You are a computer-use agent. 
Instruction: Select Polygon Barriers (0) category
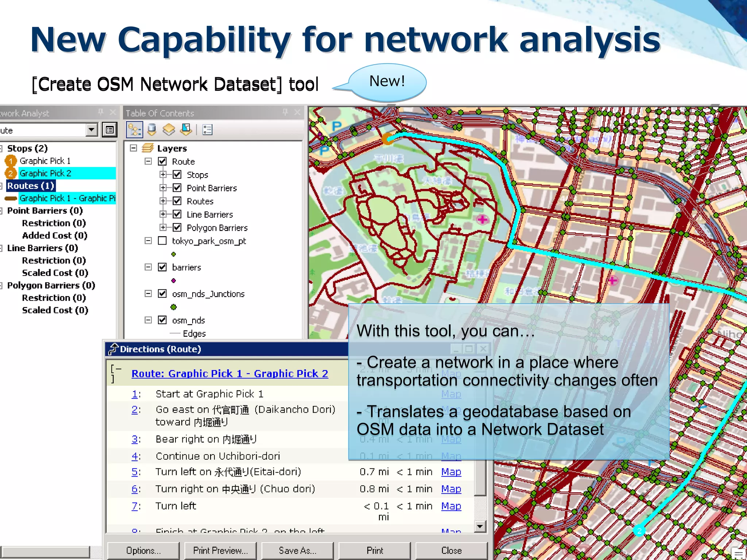[51, 285]
